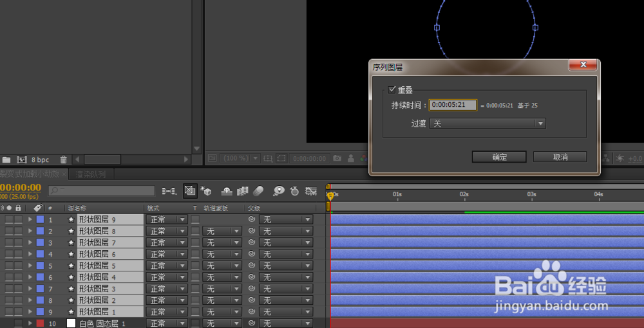Click the label tag column header icon

(x=38, y=208)
